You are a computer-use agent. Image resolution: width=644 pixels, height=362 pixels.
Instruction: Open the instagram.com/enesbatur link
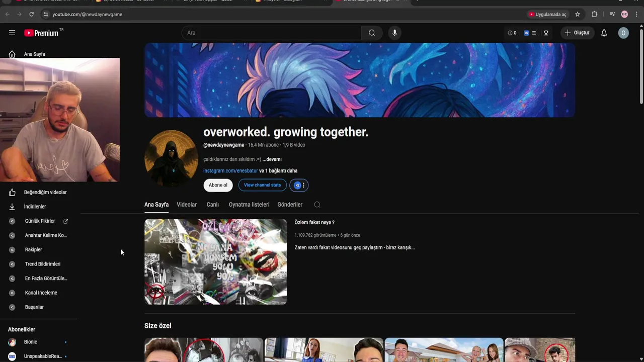point(230,171)
